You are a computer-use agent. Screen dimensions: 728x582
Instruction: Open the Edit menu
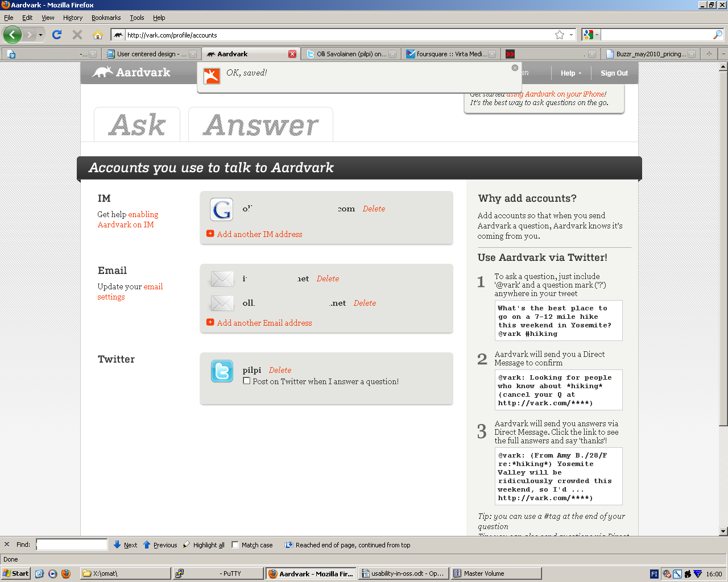click(x=27, y=18)
